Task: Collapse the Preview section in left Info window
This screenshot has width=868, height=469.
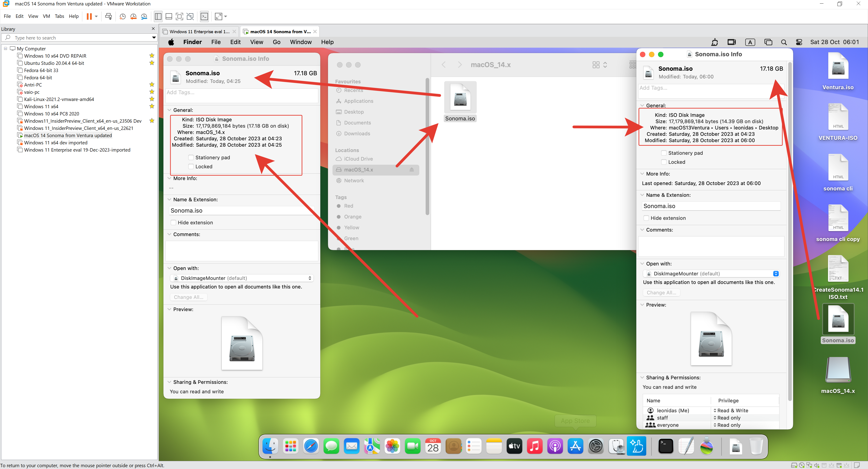Action: point(170,309)
